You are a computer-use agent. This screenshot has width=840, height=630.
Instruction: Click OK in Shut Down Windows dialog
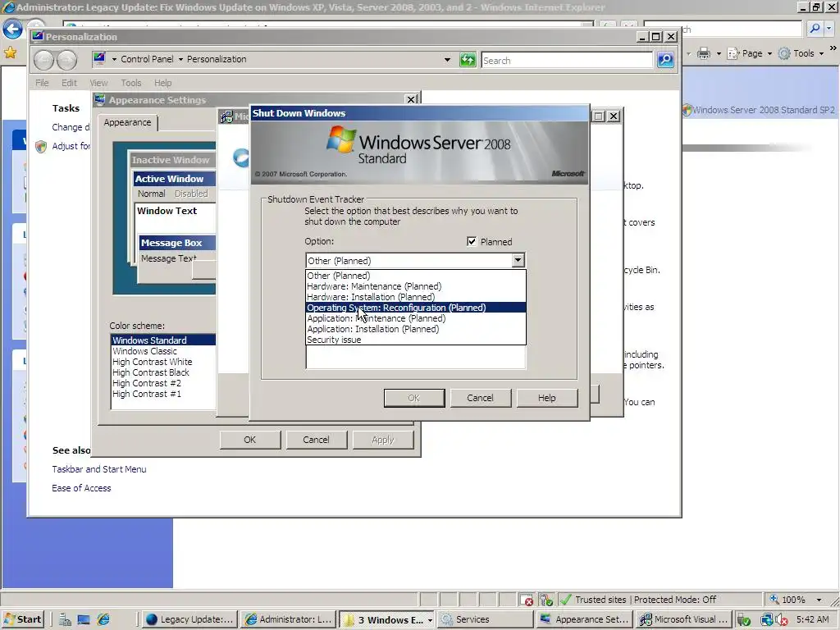pos(414,398)
